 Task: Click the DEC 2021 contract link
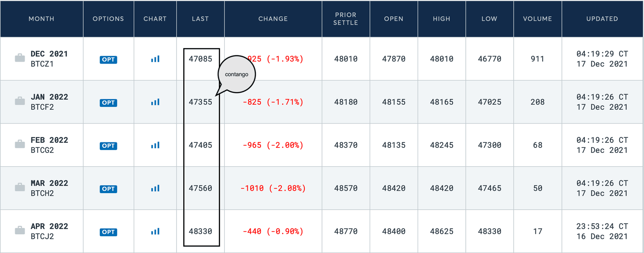pyautogui.click(x=49, y=54)
